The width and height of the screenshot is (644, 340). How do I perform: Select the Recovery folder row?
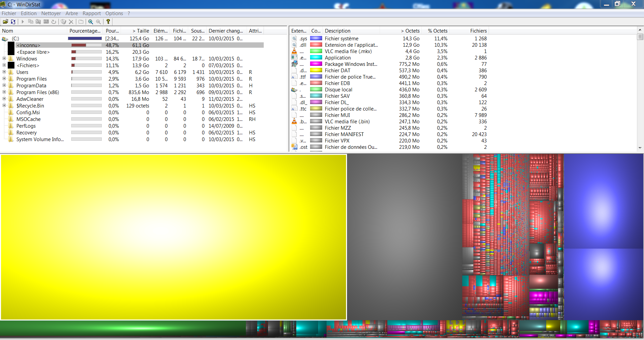[27, 133]
